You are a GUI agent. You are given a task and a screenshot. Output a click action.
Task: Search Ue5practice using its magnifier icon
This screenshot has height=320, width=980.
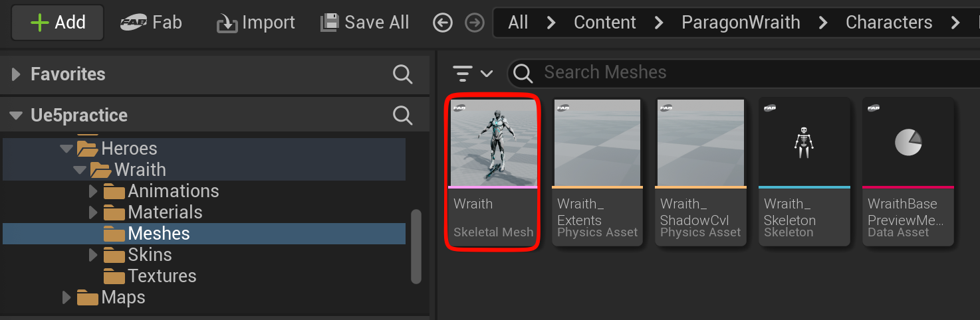[x=402, y=115]
